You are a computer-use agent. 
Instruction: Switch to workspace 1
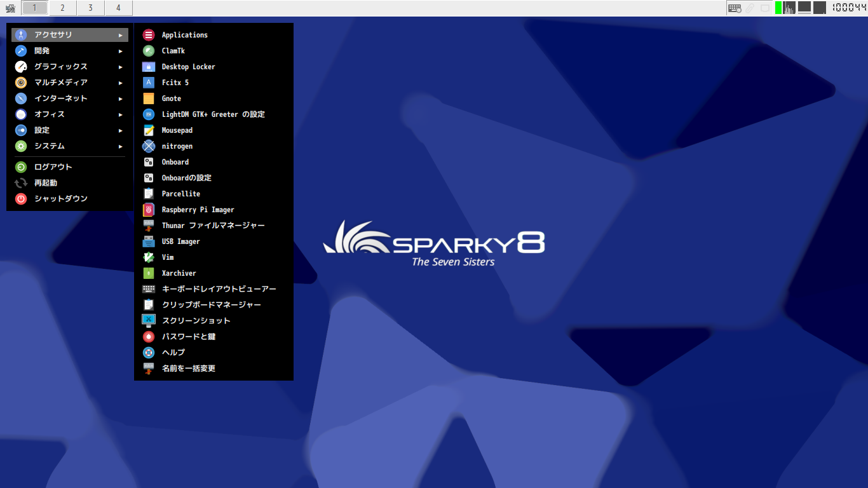point(34,8)
